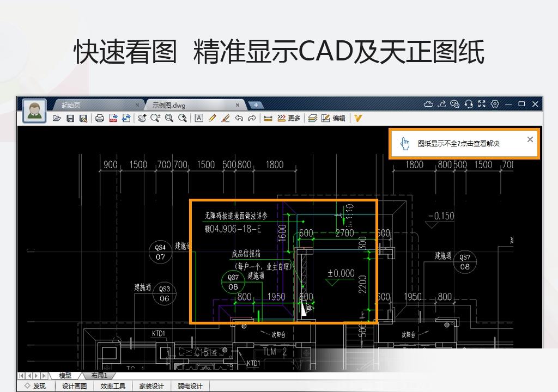This screenshot has height=392, width=558.
Task: Select the pencil drawing tool
Action: [213, 118]
